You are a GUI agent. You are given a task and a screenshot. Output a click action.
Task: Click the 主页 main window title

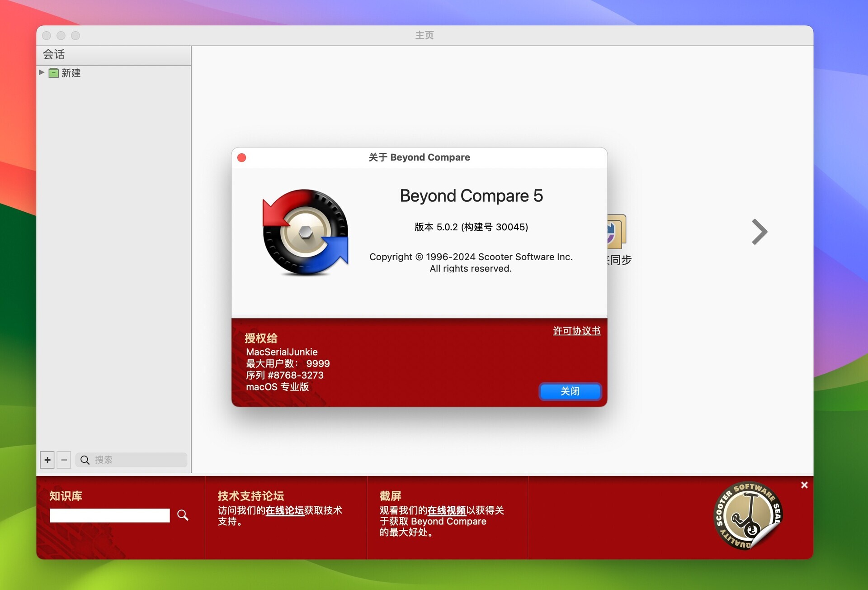[x=425, y=35]
